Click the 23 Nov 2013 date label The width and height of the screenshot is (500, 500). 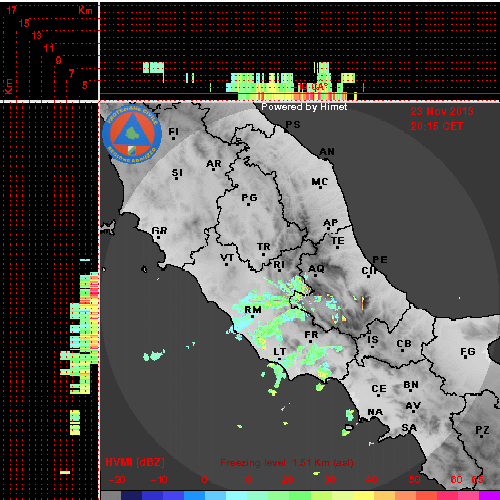(x=442, y=111)
